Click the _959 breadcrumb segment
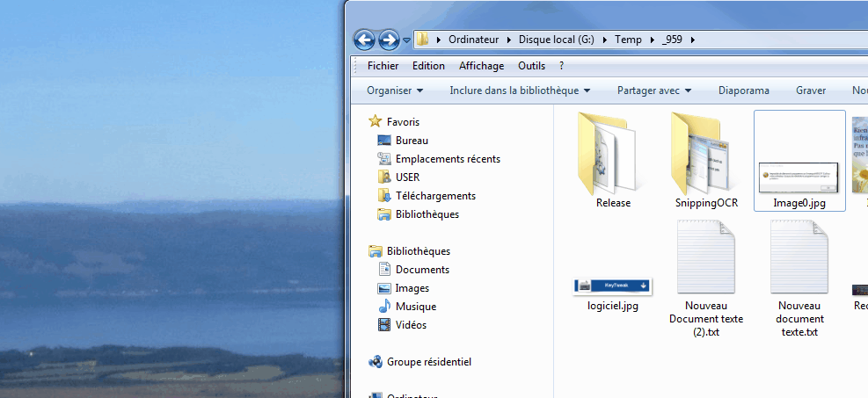This screenshot has height=398, width=868. click(x=672, y=40)
